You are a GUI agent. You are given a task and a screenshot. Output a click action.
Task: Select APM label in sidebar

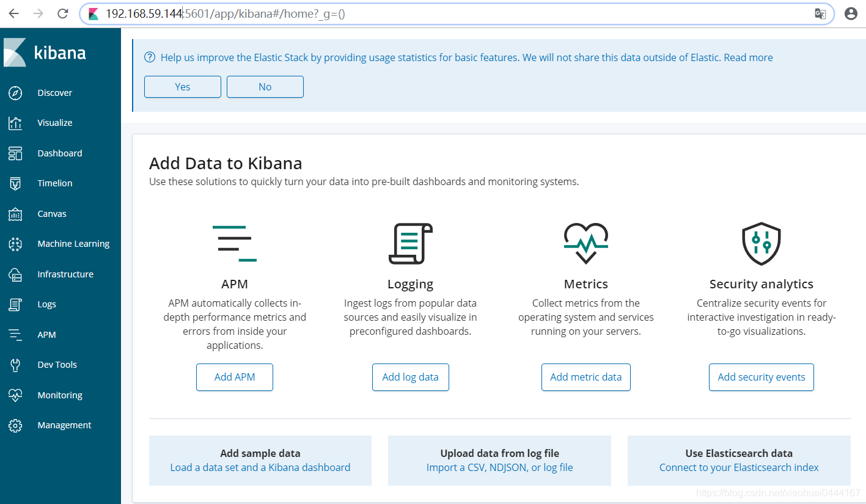point(46,335)
